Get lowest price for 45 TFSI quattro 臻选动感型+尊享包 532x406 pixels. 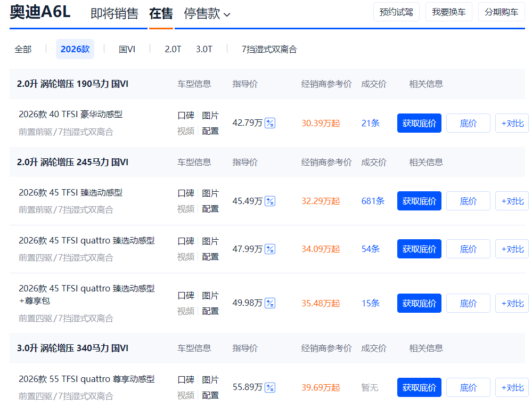(419, 303)
